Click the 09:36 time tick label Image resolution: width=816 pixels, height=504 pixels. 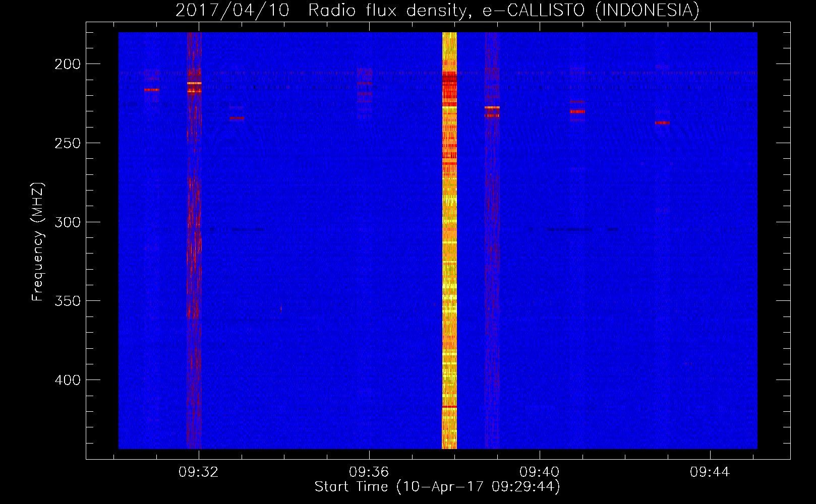tap(369, 472)
